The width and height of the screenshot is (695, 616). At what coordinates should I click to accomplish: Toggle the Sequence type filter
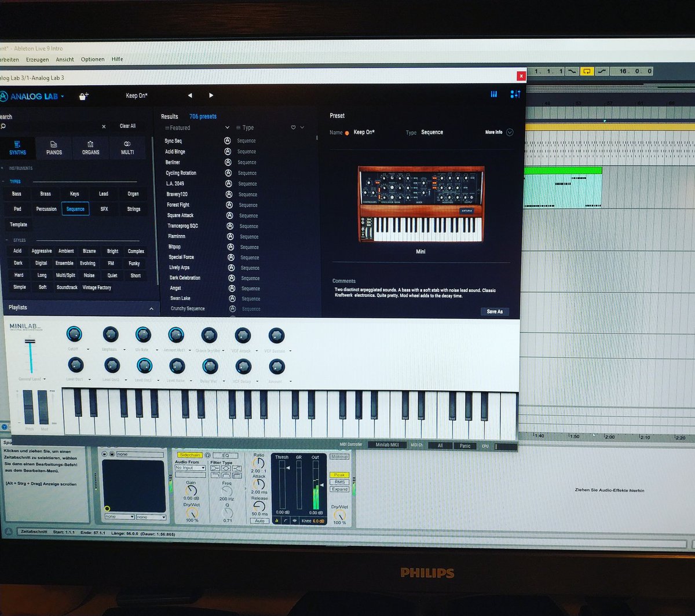tap(75, 209)
